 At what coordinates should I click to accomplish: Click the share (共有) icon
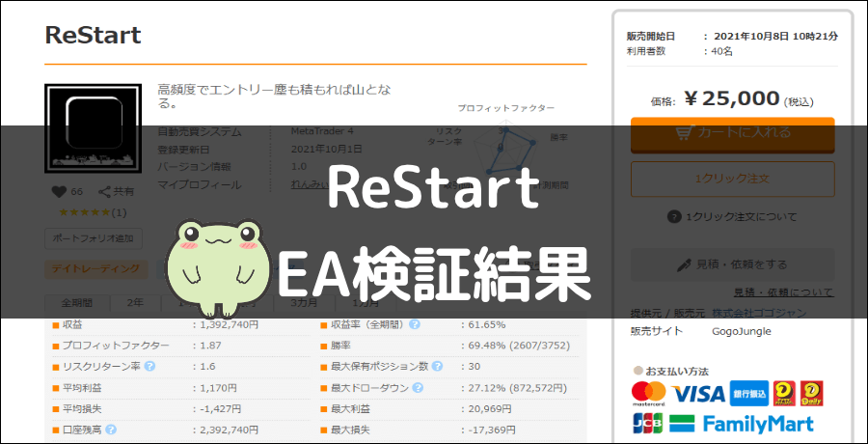click(104, 192)
